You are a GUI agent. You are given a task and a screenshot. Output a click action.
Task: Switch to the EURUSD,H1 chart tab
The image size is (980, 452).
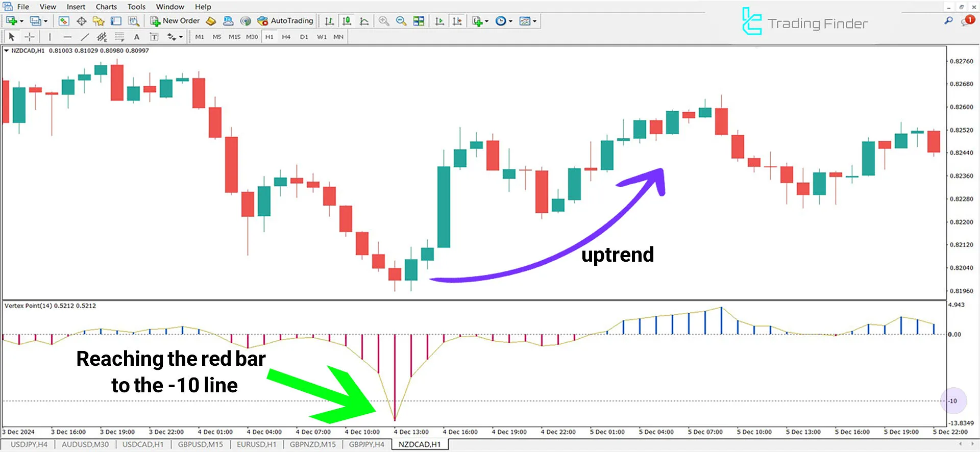click(x=257, y=444)
